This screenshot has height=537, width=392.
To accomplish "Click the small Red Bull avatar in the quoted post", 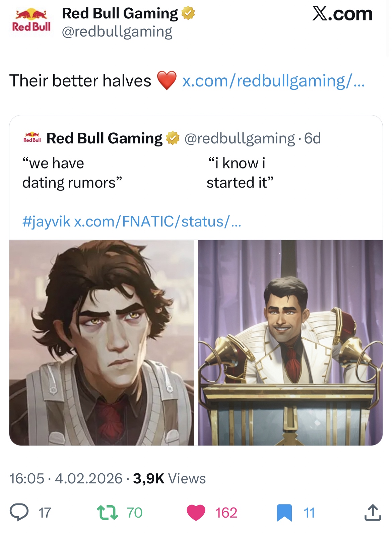I will click(32, 138).
